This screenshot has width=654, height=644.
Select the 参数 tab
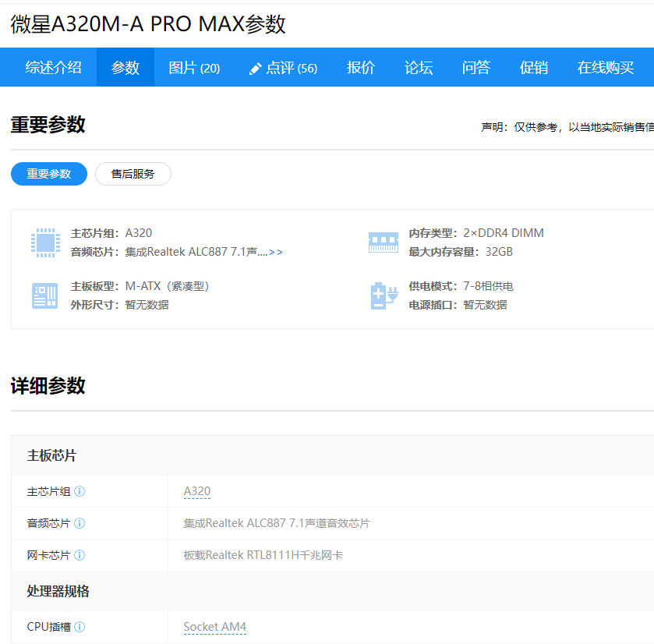125,67
